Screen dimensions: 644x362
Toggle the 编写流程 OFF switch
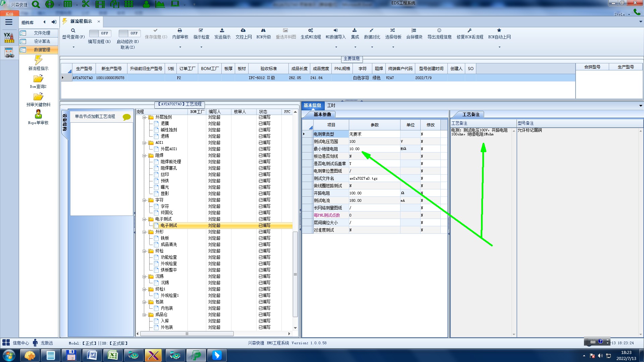pyautogui.click(x=100, y=33)
